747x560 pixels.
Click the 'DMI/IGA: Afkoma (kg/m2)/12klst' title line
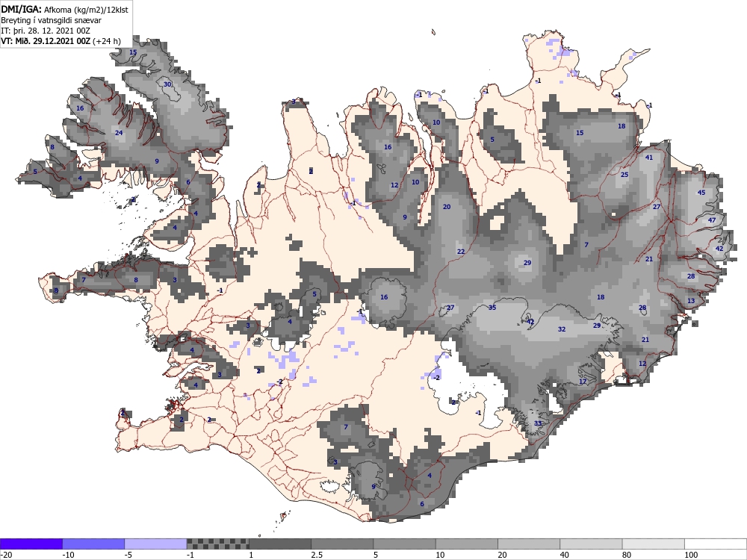coord(65,9)
